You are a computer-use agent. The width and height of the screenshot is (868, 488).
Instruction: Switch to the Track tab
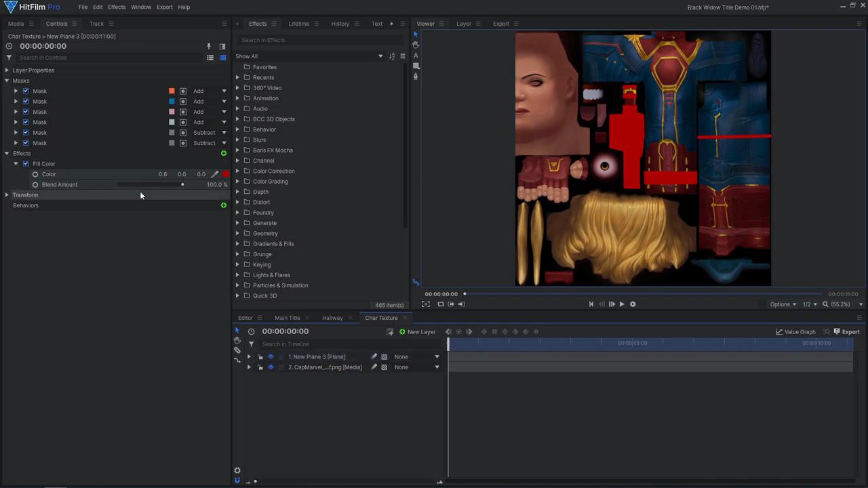(96, 24)
